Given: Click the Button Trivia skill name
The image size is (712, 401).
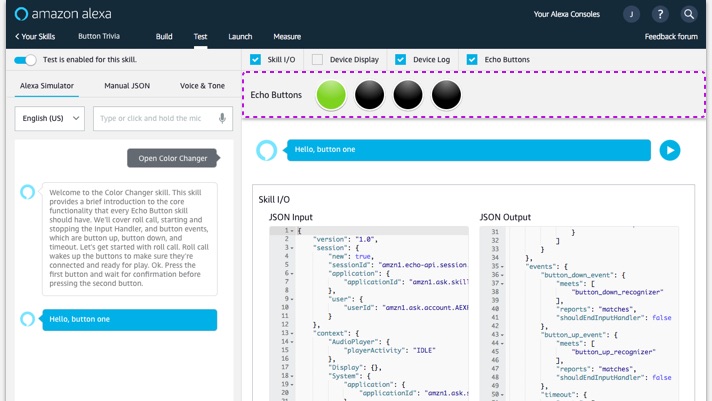Looking at the screenshot, I should click(x=99, y=36).
